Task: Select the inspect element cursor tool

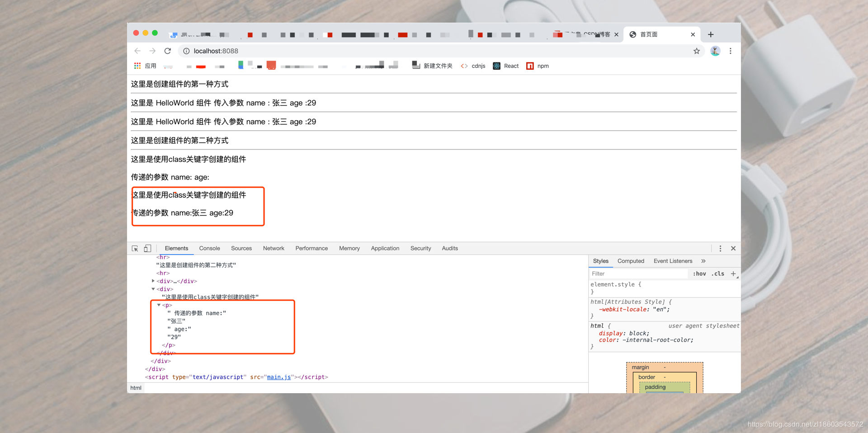Action: click(x=135, y=248)
